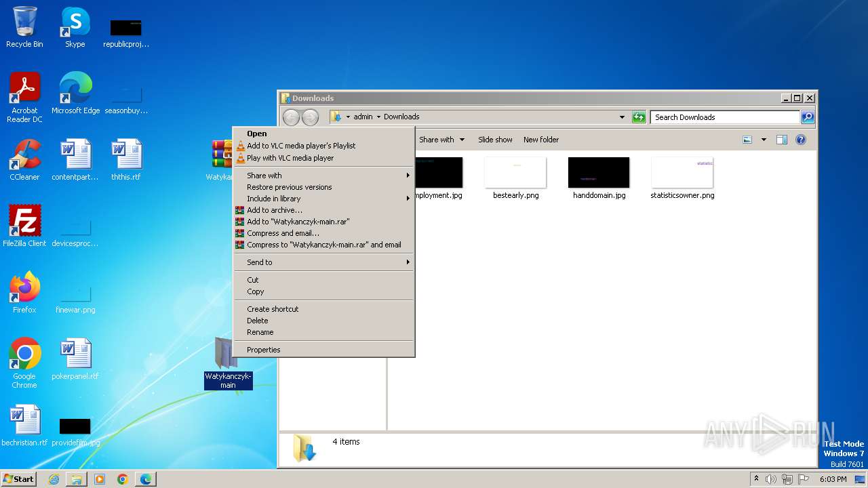Choose Open in the context menu
Viewport: 868px width, 488px height.
324,134
